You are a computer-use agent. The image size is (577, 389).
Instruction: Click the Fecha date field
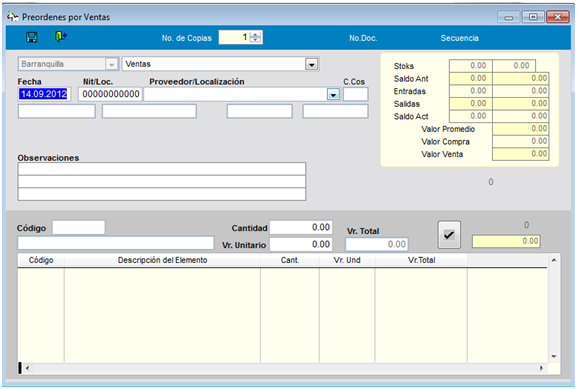(44, 94)
